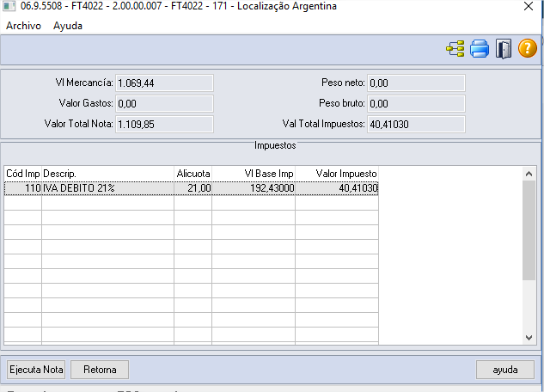Close the Localização Argentina window
This screenshot has height=392, width=544.
click(x=529, y=6)
